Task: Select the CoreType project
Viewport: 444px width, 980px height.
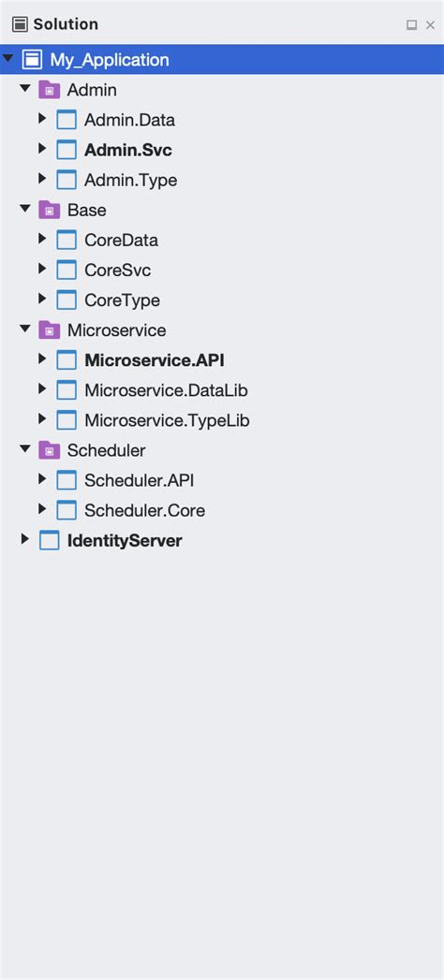Action: click(x=122, y=300)
